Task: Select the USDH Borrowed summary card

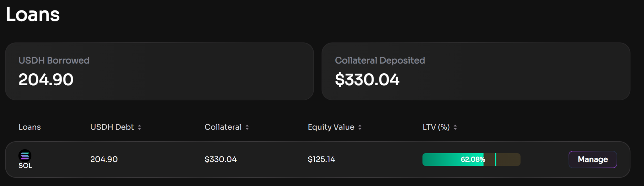Action: coord(160,71)
